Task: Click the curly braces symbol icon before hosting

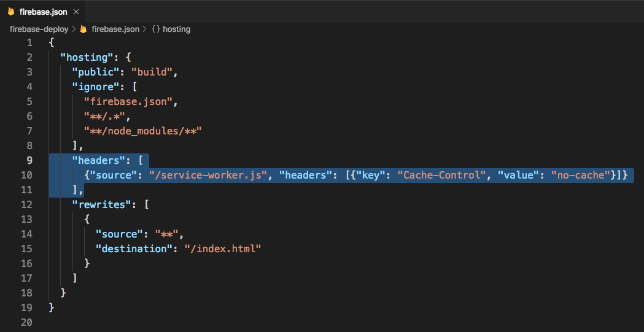Action: point(155,29)
